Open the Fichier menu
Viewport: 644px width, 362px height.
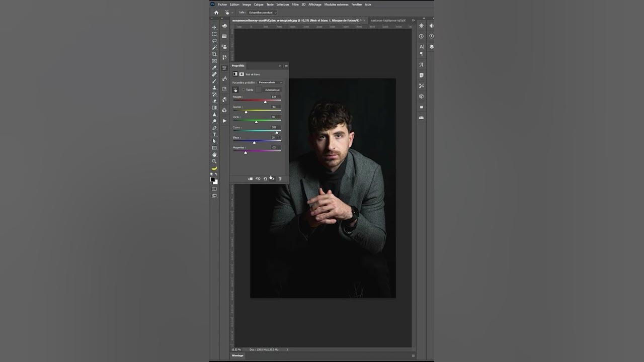tap(222, 5)
